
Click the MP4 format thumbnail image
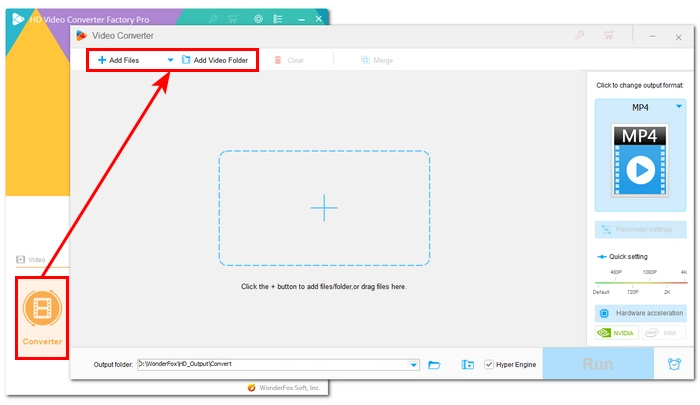[640, 160]
